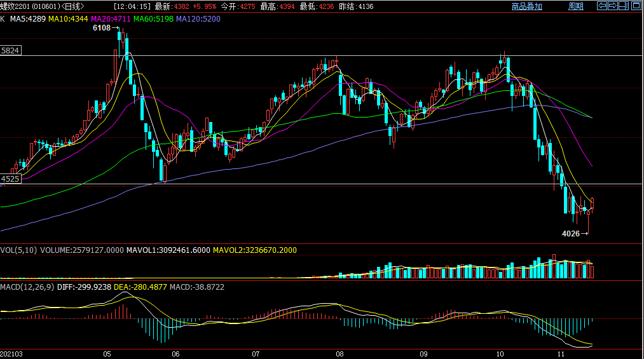Click the +5.95% change value
644x359 pixels.
[205, 6]
